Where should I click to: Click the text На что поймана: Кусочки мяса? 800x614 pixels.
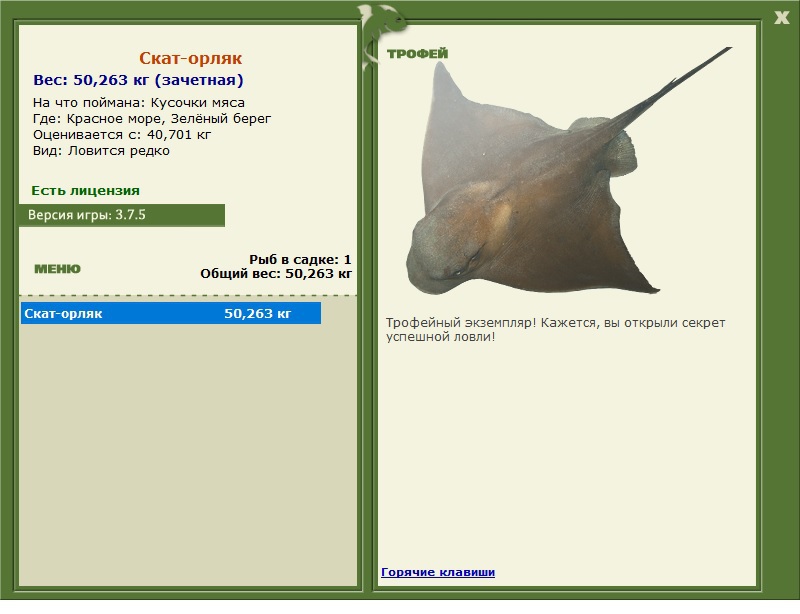click(x=139, y=103)
